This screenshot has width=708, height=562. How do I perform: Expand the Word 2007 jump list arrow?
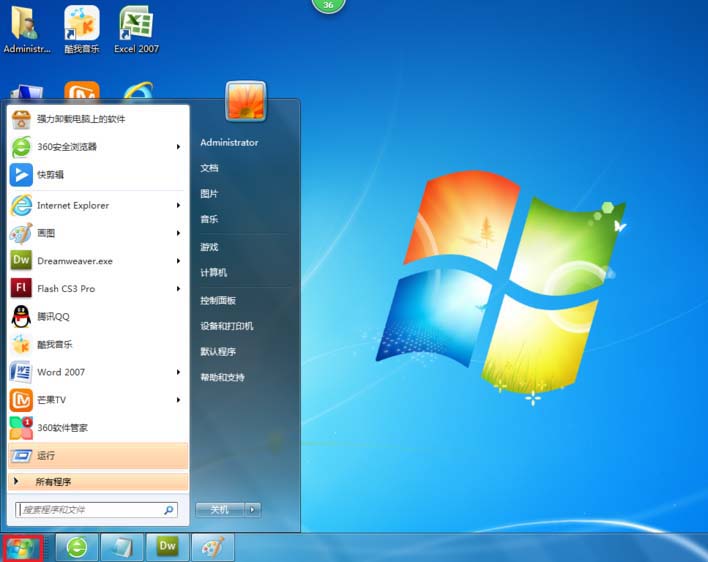coord(179,372)
